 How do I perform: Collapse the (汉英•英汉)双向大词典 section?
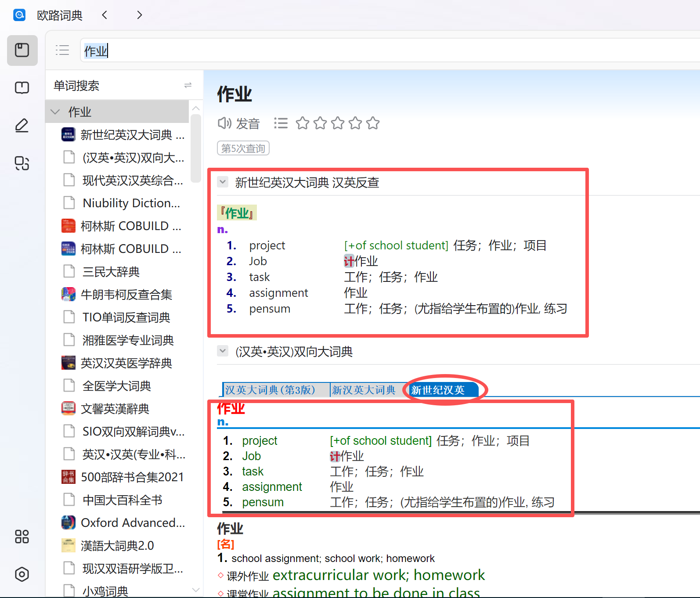(x=223, y=351)
